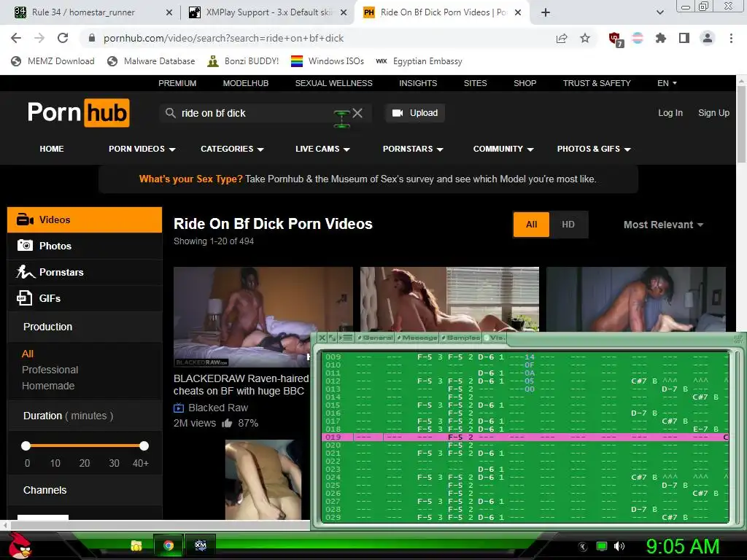
Task: Expand the Community nav menu
Action: (503, 149)
